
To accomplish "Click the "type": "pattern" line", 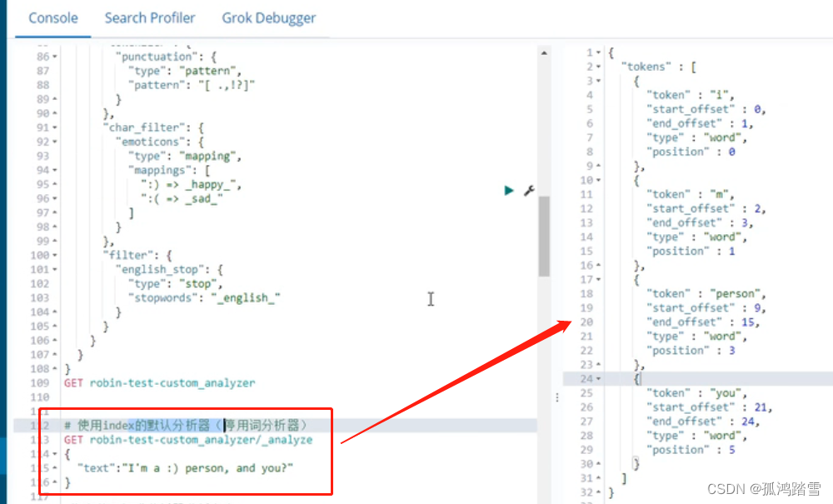I will (185, 71).
